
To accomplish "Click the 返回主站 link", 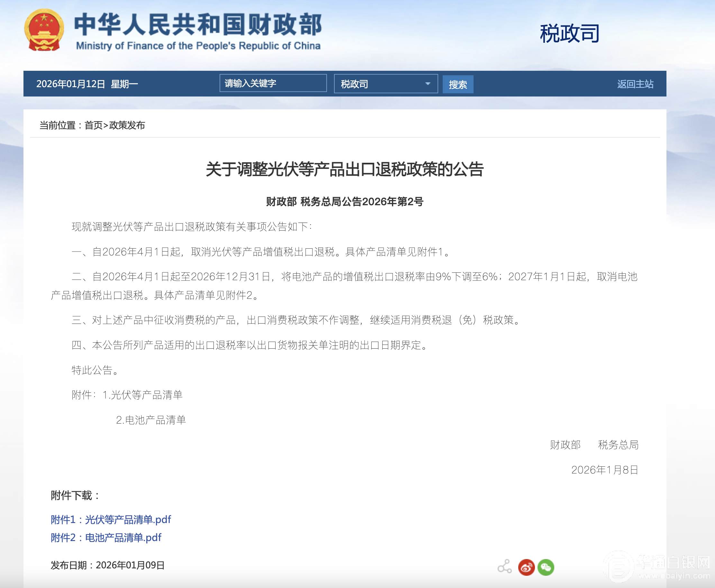I will pos(635,84).
